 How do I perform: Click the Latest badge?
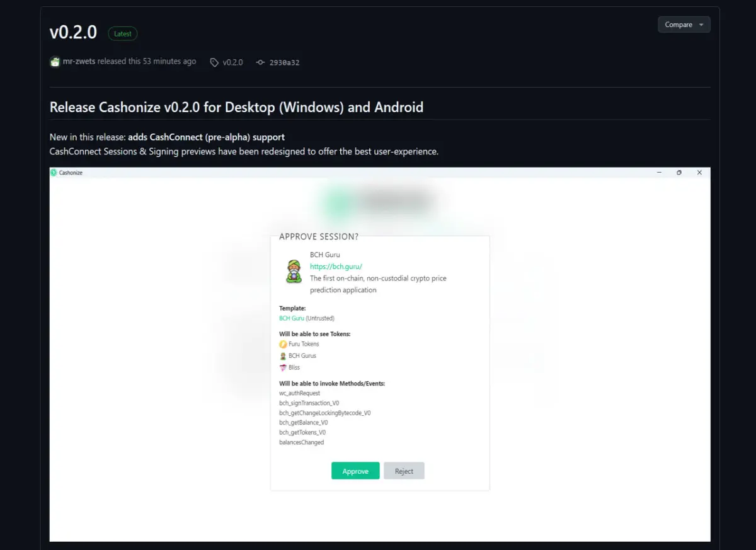click(x=123, y=33)
